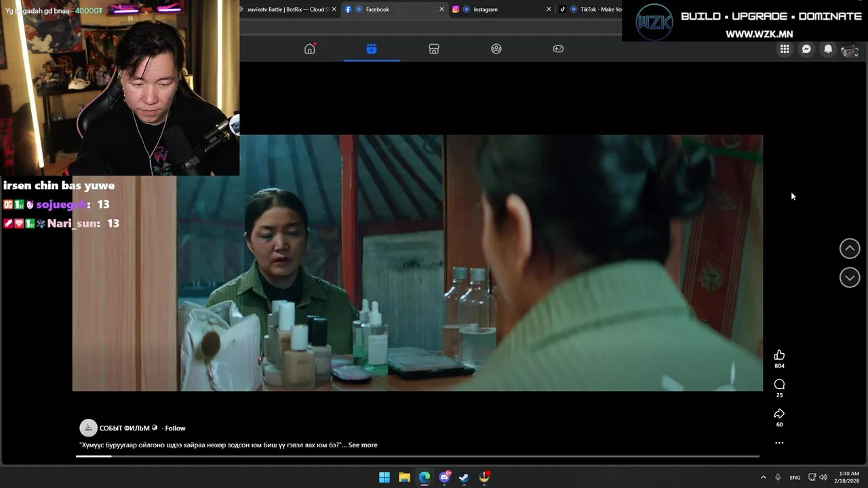Switch the ENG input language
The image size is (868, 488).
coord(795,478)
